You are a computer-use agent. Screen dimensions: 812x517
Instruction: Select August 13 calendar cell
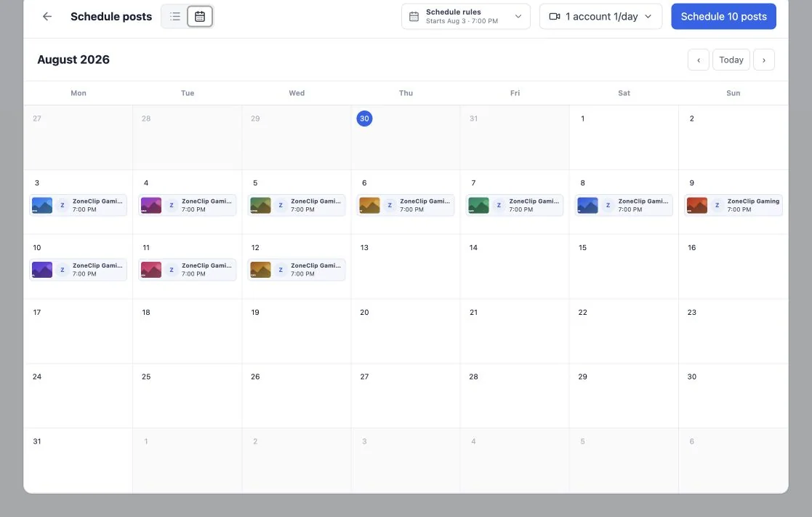tap(406, 266)
